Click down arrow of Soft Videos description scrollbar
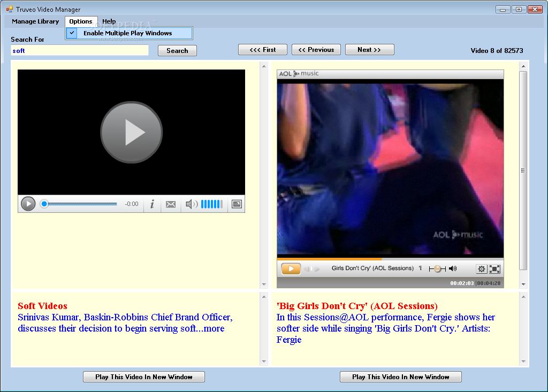Viewport: 548px width, 392px height. 264,362
